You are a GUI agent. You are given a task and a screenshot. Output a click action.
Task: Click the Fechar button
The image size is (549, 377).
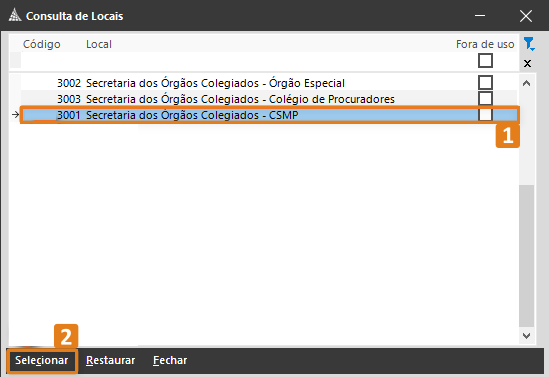click(170, 360)
